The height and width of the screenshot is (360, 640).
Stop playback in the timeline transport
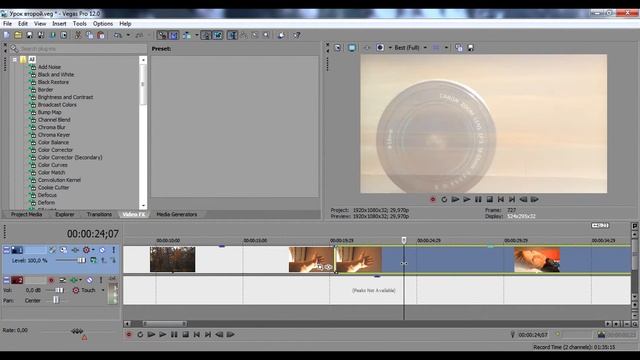(185, 334)
